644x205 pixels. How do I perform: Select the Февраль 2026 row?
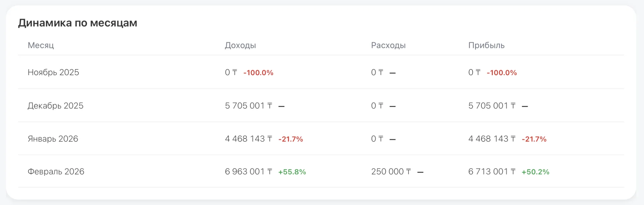click(321, 171)
